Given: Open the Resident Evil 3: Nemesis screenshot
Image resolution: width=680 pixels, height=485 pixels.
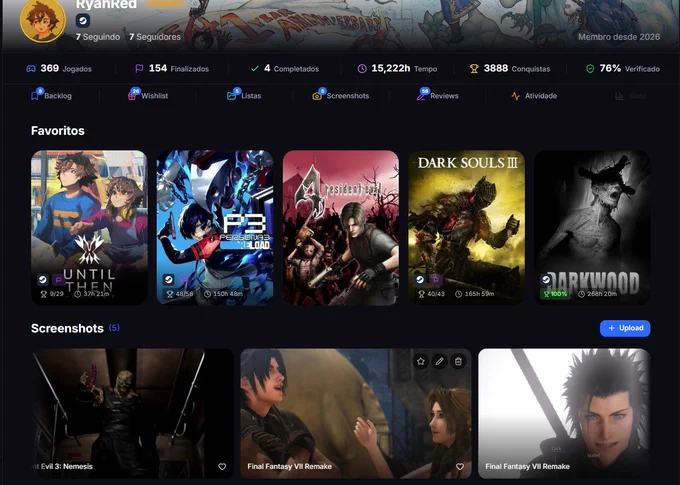Looking at the screenshot, I should click(x=133, y=413).
